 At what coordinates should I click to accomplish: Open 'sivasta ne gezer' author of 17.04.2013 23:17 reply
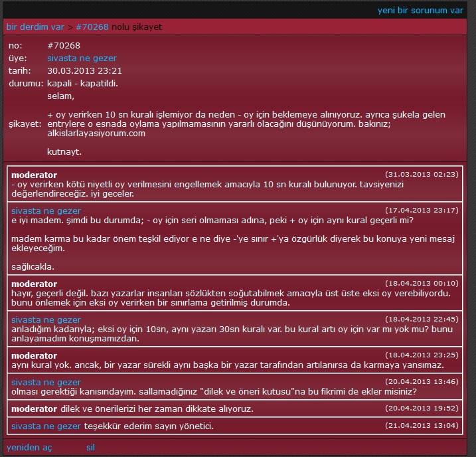(x=46, y=211)
